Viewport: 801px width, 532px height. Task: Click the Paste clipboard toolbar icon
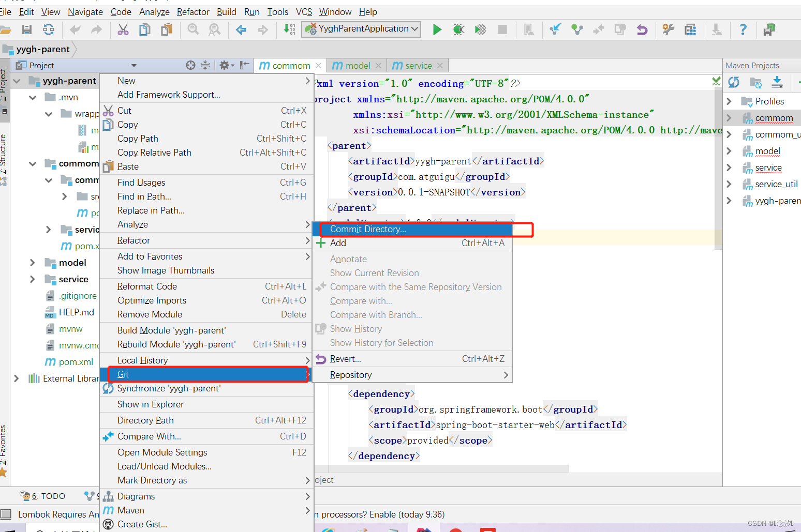click(167, 29)
